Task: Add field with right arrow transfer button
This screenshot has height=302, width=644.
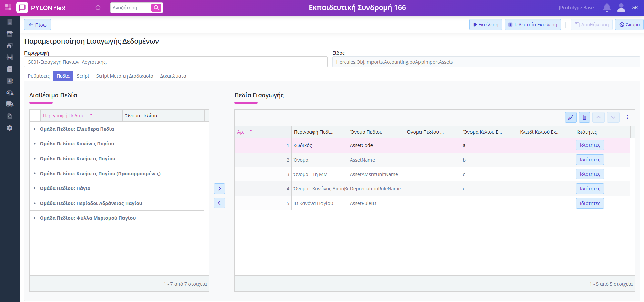Action: [x=219, y=189]
